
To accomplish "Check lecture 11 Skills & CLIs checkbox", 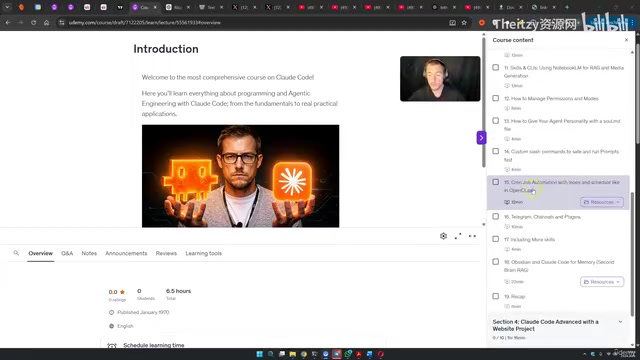I will pyautogui.click(x=496, y=67).
